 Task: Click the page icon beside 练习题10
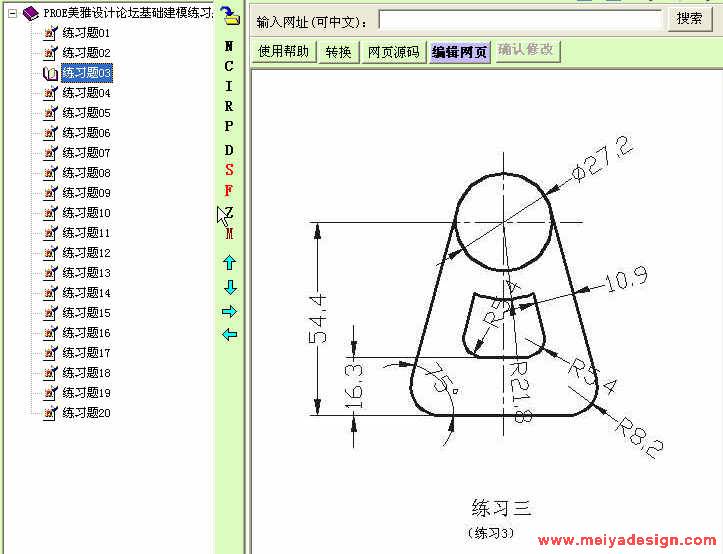click(x=50, y=213)
